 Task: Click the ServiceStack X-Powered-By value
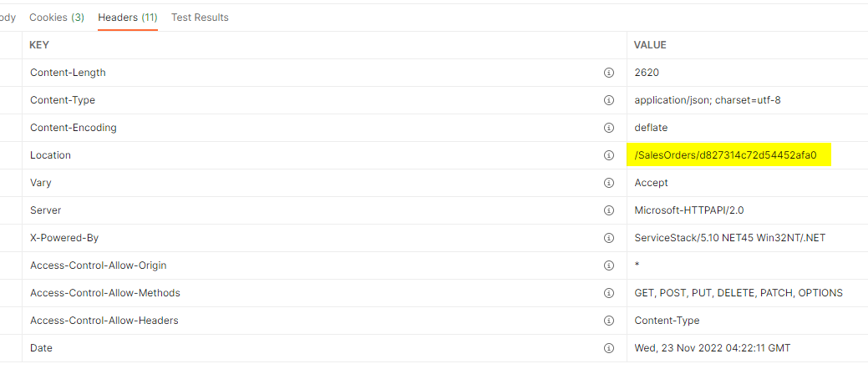click(x=729, y=238)
